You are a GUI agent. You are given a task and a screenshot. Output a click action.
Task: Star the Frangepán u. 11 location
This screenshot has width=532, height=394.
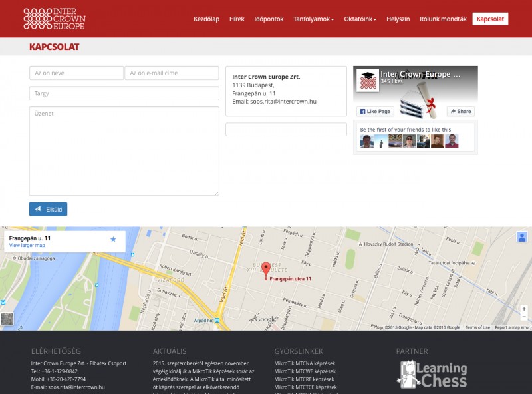pos(113,239)
